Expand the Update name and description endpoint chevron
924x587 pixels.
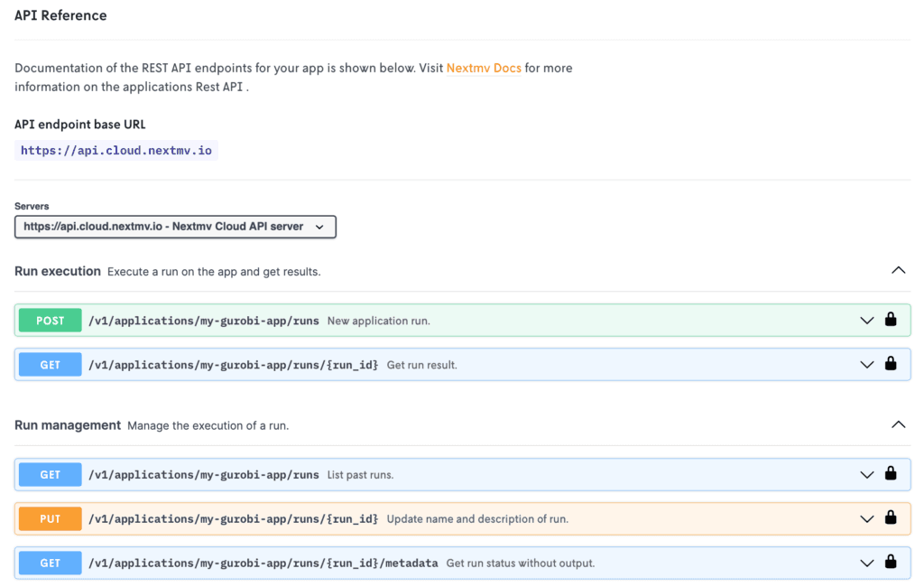(866, 519)
